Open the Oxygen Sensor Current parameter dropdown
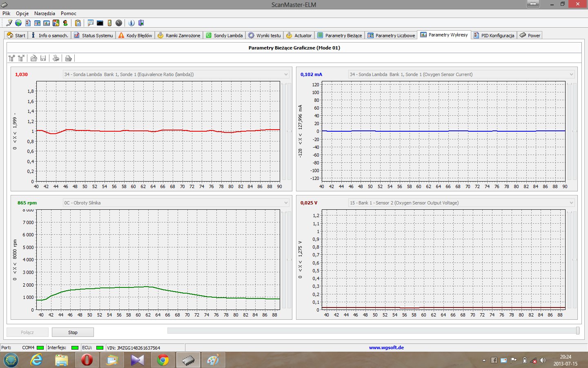Screen dimensions: 588x368 coord(571,74)
